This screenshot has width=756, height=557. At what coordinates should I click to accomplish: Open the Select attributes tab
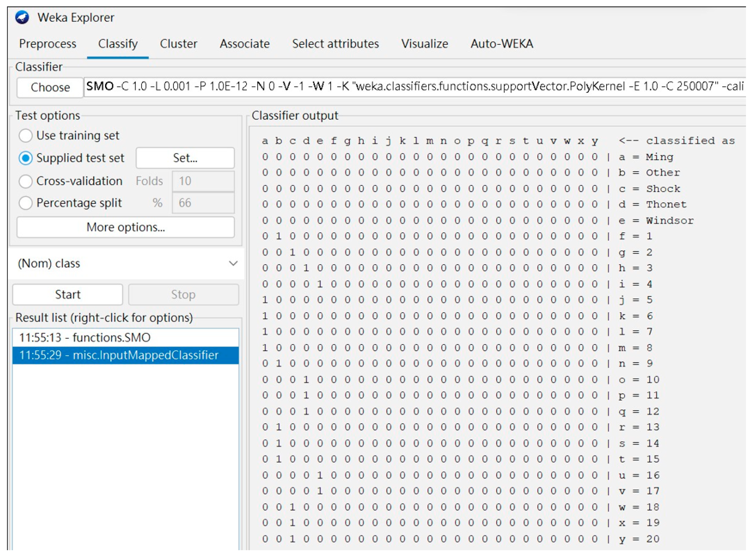click(x=335, y=44)
